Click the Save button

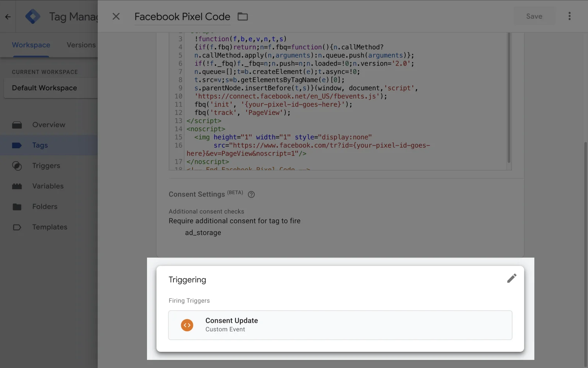[x=534, y=16]
